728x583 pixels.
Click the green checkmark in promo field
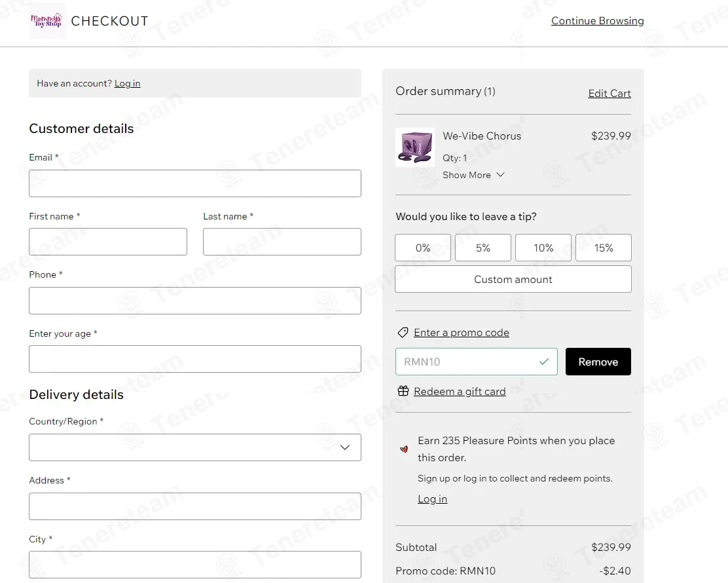544,362
